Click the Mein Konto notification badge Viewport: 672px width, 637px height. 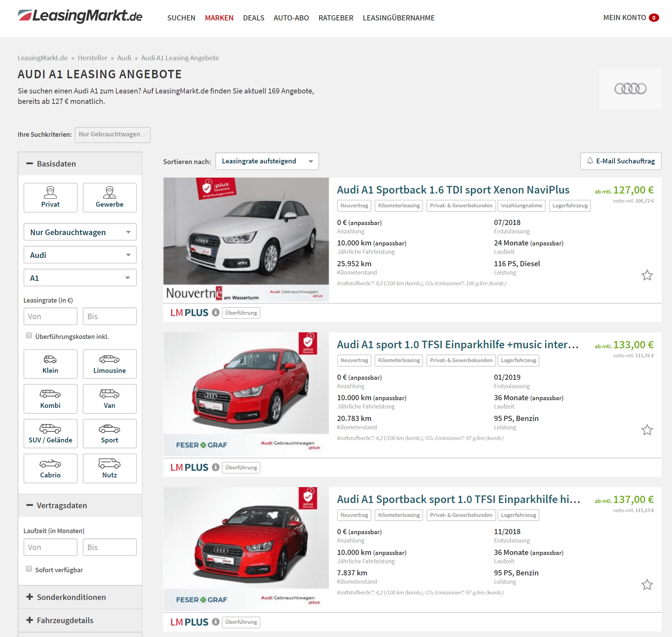(654, 18)
